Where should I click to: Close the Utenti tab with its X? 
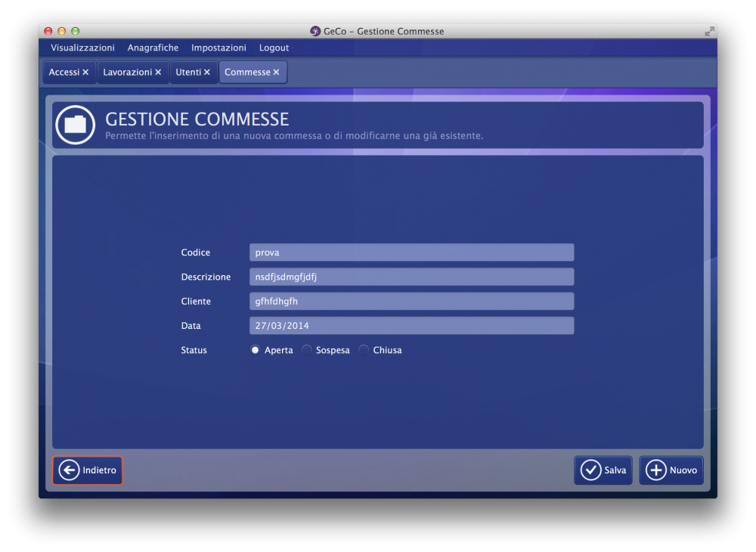pyautogui.click(x=207, y=73)
